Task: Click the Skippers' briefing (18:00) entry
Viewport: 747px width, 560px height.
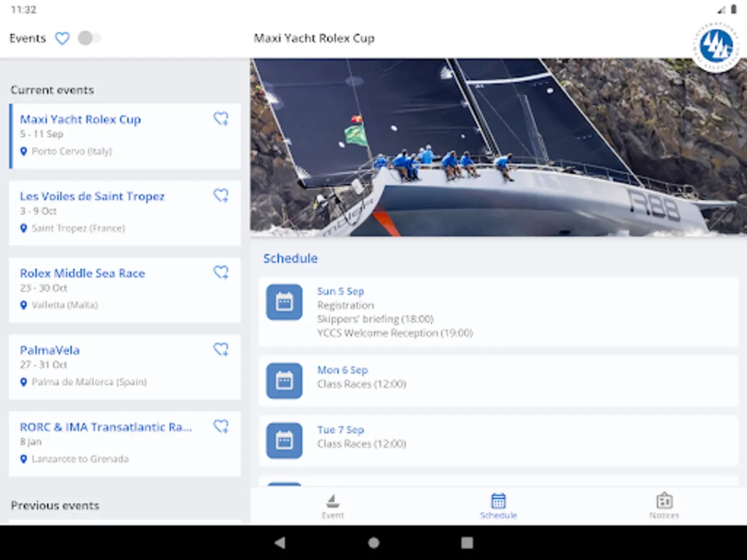Action: click(375, 319)
